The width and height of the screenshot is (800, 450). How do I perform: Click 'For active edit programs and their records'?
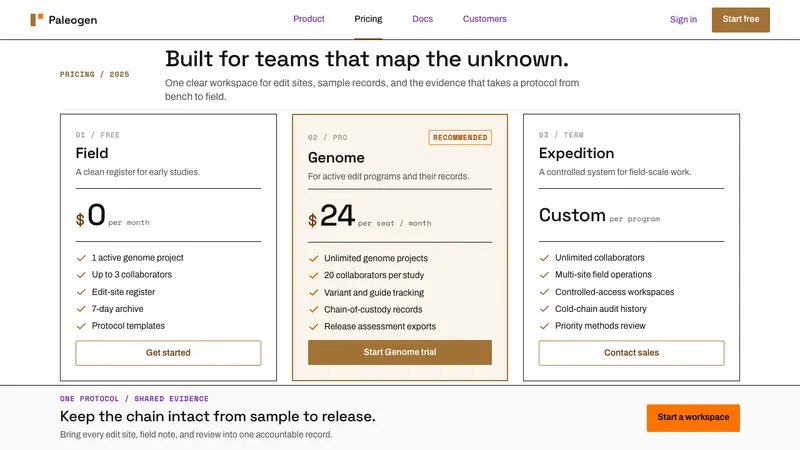389,176
